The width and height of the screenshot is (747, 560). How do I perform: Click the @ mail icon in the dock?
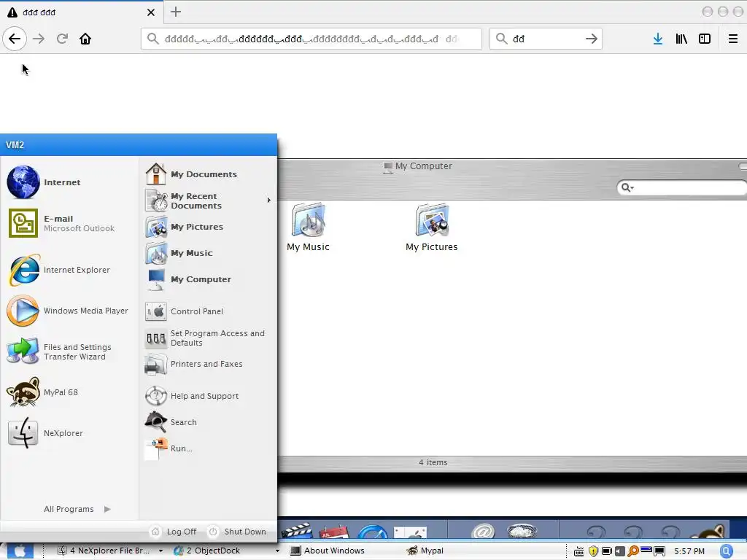tap(483, 531)
